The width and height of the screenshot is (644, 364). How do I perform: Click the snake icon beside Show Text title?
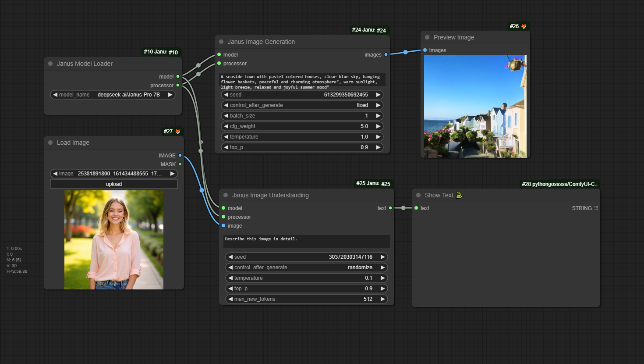(x=459, y=195)
